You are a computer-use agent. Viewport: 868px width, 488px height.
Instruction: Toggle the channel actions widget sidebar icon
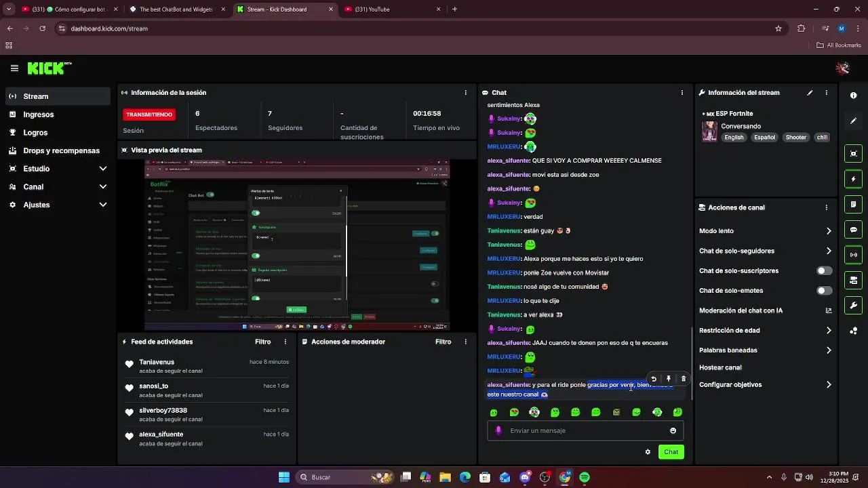tap(854, 280)
